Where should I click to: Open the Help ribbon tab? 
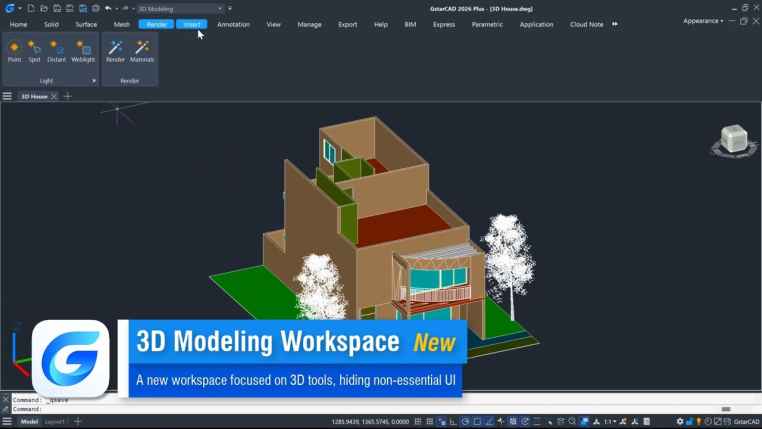coord(381,24)
